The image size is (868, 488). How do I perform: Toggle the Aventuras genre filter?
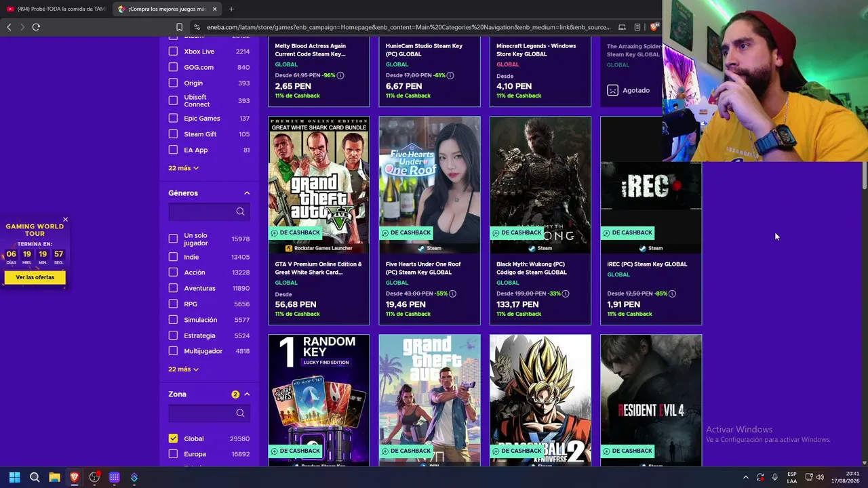pos(173,288)
